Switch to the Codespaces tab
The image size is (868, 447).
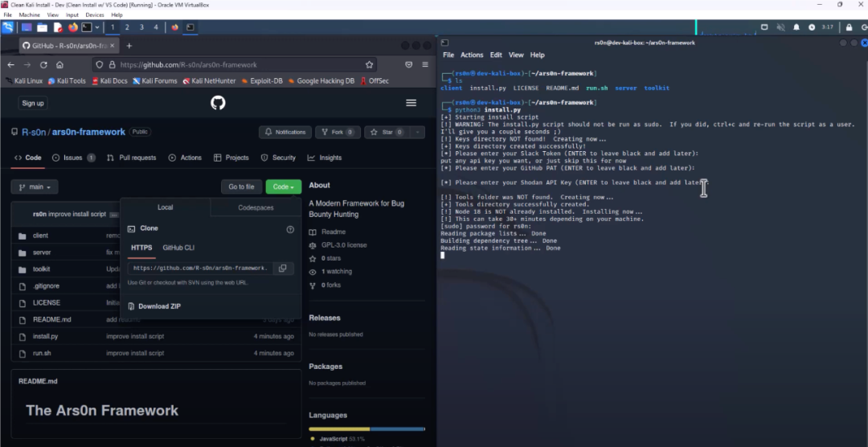(x=256, y=207)
